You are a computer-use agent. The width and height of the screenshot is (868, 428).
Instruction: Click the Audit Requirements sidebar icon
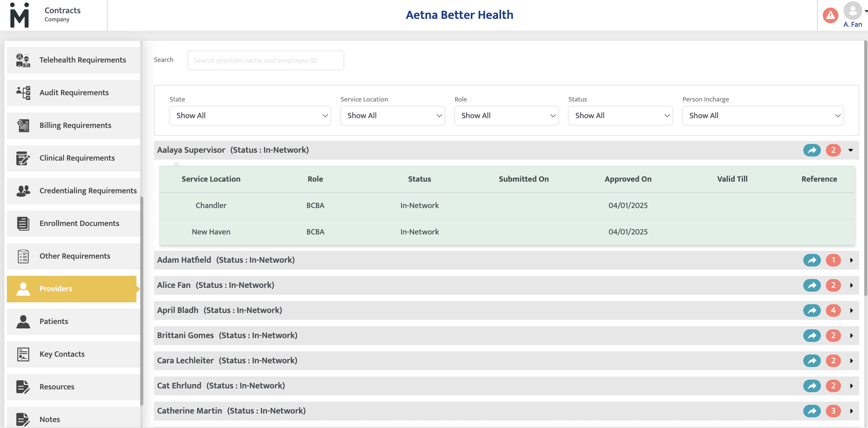(x=23, y=93)
